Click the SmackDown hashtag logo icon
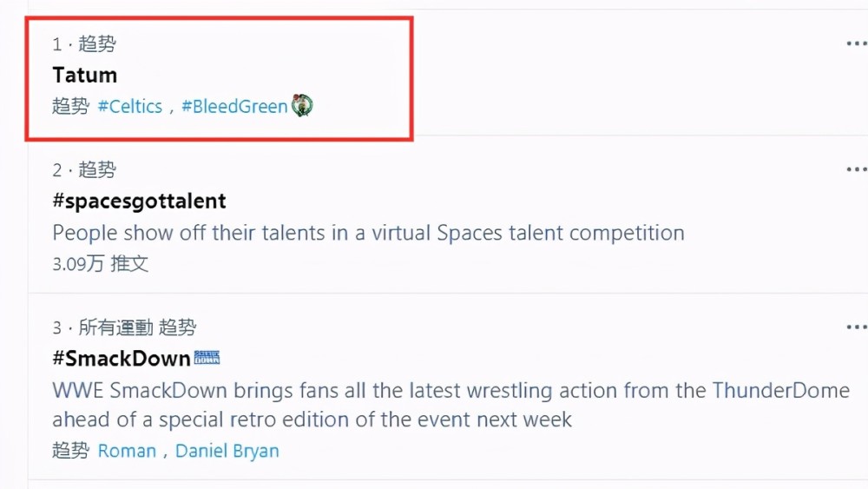This screenshot has height=489, width=868. click(x=207, y=358)
